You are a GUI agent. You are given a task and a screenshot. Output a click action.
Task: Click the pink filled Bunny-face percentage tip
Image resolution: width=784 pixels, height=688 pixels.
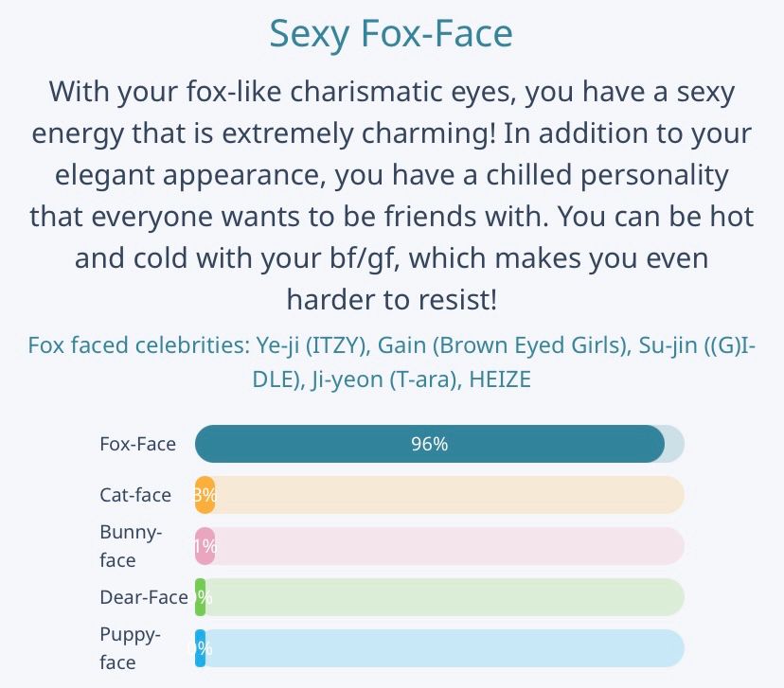tap(205, 546)
